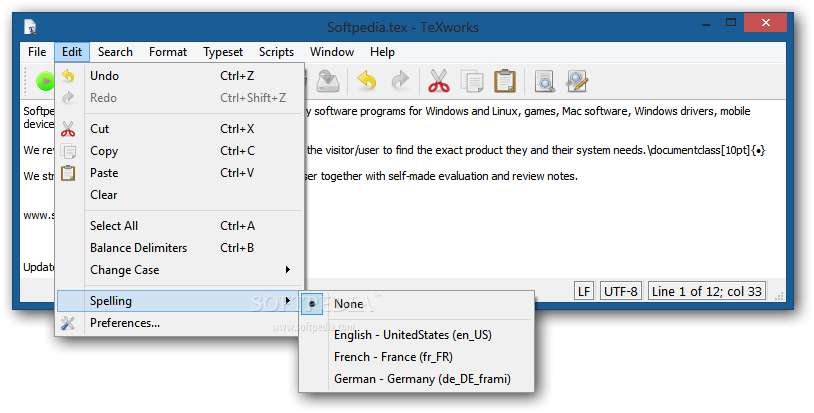Choose English - UnitedStates (en_US) spelling

(417, 335)
